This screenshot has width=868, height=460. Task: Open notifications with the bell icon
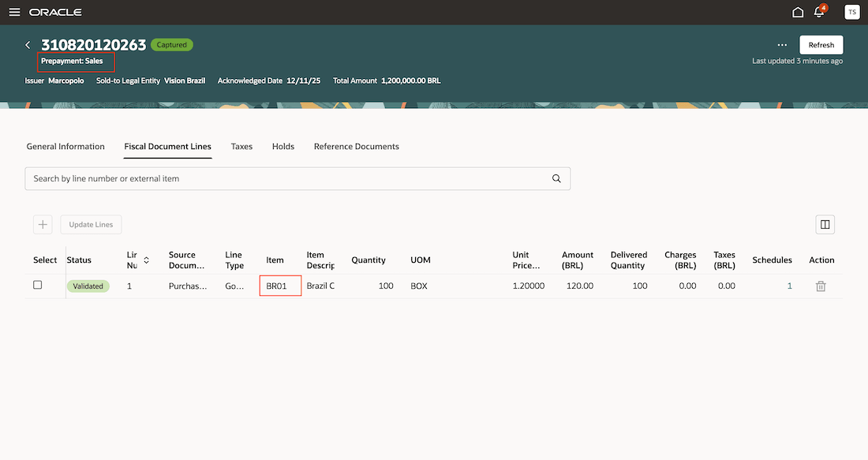point(819,12)
